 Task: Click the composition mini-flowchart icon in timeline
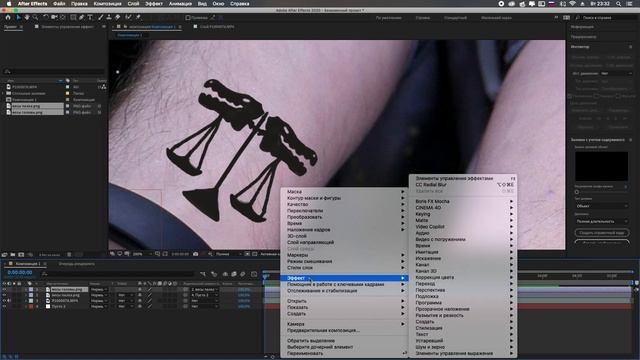click(203, 274)
